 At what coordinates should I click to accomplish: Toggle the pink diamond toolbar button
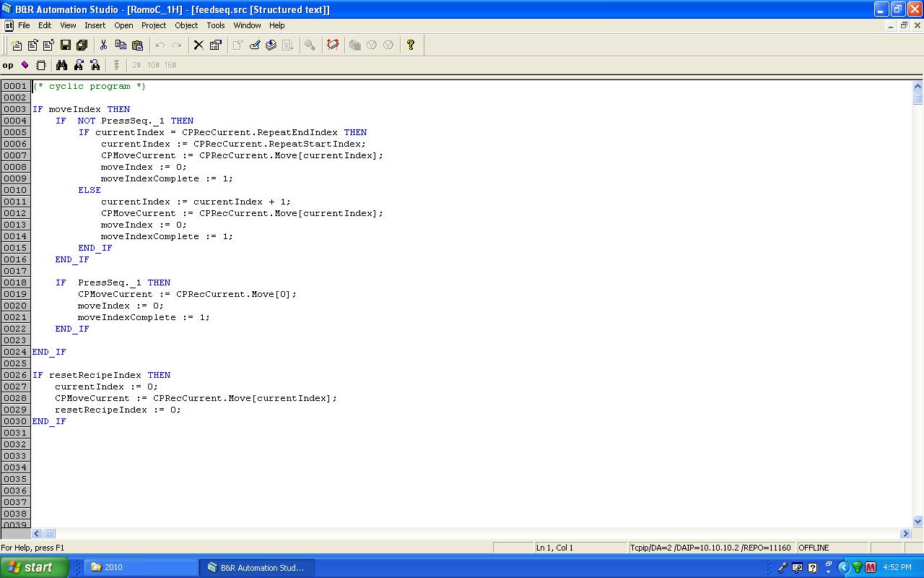pos(25,65)
